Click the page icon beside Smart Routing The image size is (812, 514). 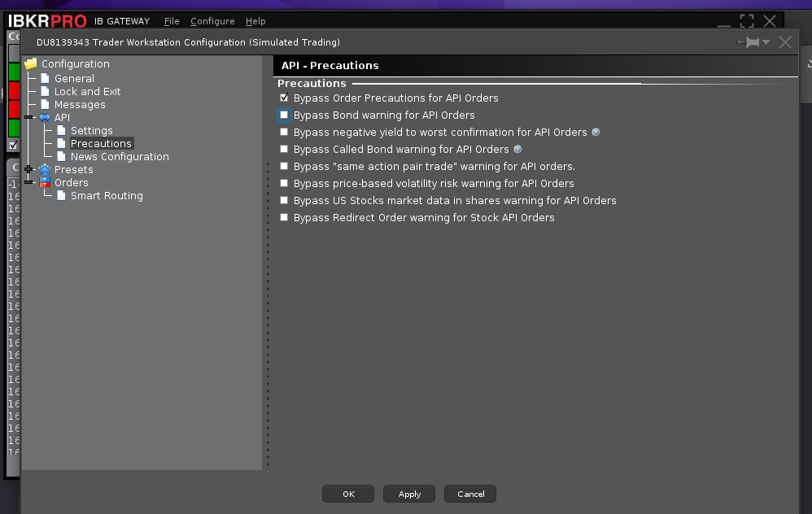61,196
